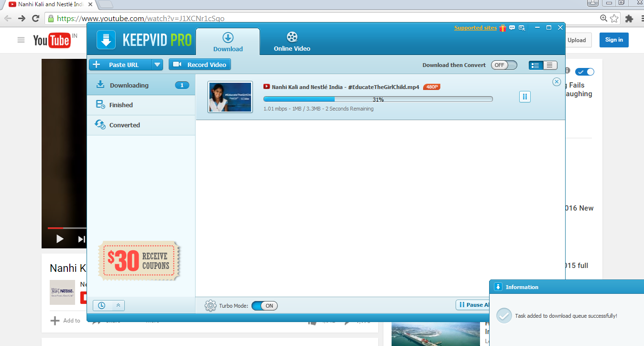Image resolution: width=644 pixels, height=346 pixels.
Task: Click the Downloading count badge
Action: tap(182, 85)
